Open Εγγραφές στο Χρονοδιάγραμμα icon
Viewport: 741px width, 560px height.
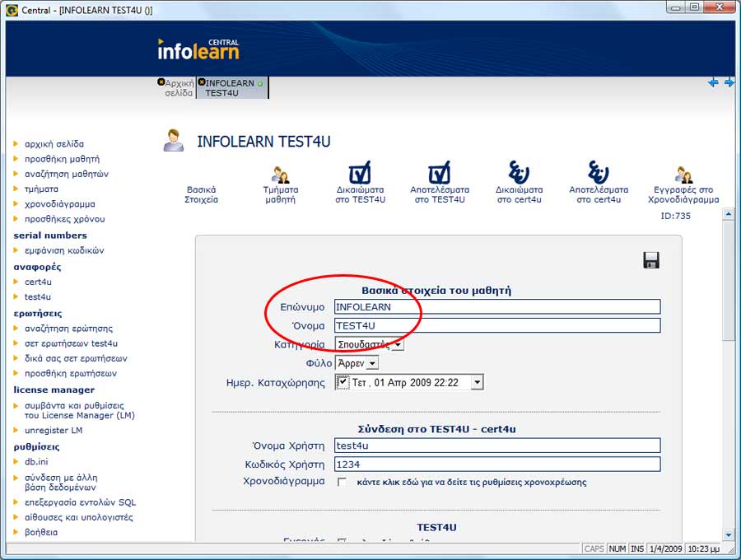(683, 175)
